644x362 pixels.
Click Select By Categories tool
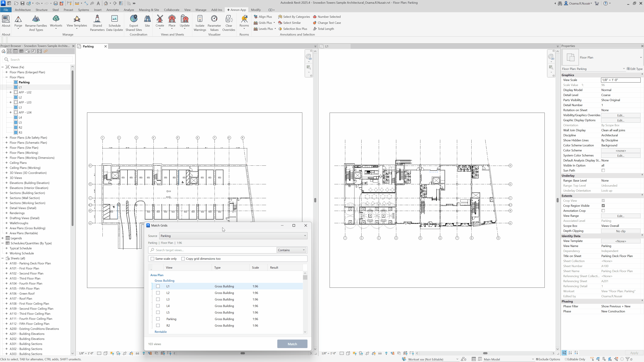[x=294, y=17]
